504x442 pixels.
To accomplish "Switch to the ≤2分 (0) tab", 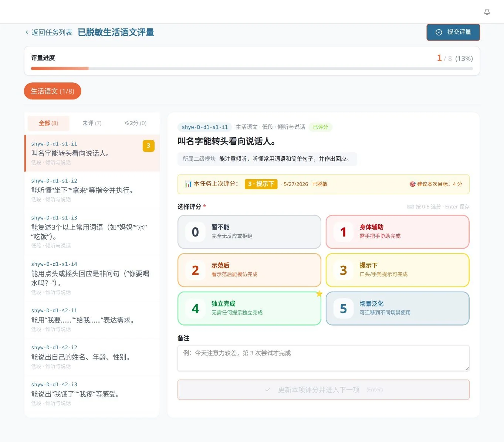I will 136,123.
